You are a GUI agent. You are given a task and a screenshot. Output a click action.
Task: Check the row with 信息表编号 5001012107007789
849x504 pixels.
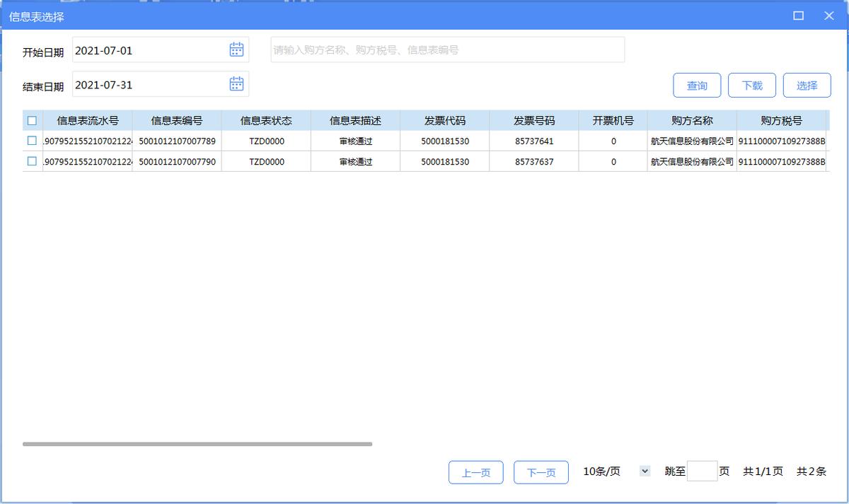pyautogui.click(x=32, y=141)
